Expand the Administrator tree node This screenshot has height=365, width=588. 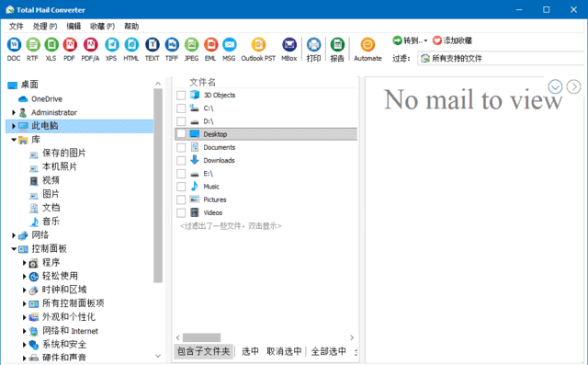(x=14, y=112)
